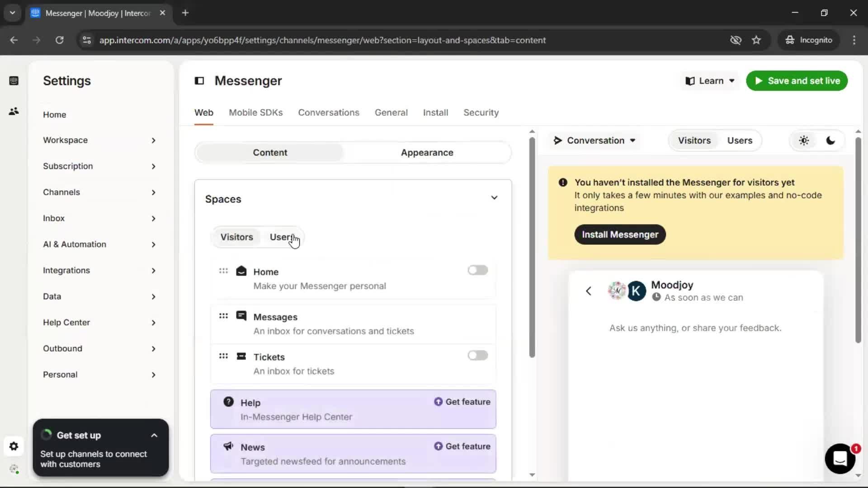Viewport: 868px width, 488px height.
Task: Click the address bar URL field
Action: click(322, 40)
